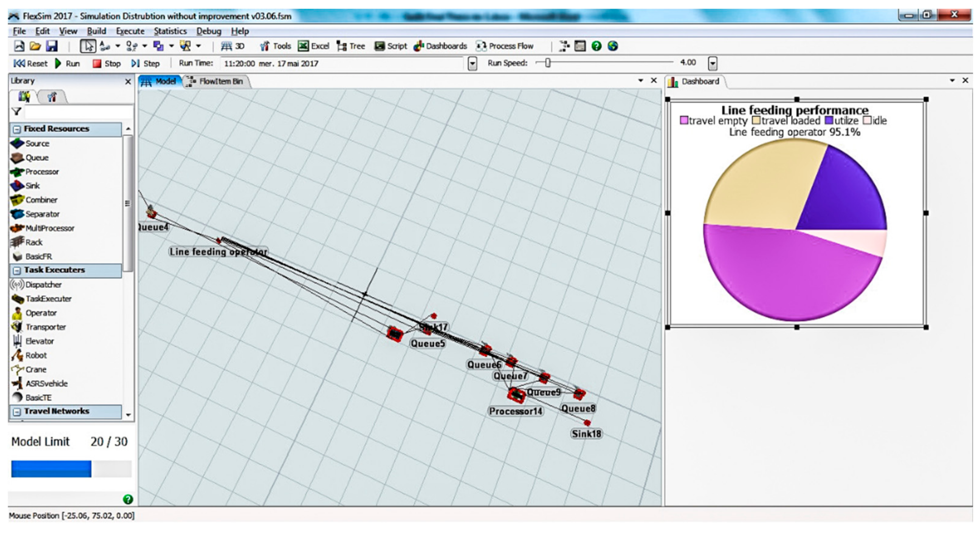Open the Run Speed dropdown arrow
Image resolution: width=980 pixels, height=533 pixels.
(713, 63)
